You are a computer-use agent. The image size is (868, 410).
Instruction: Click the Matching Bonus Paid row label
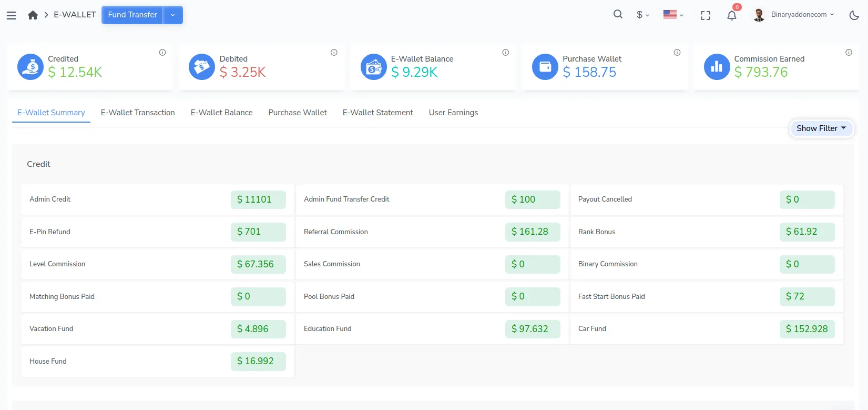(62, 296)
